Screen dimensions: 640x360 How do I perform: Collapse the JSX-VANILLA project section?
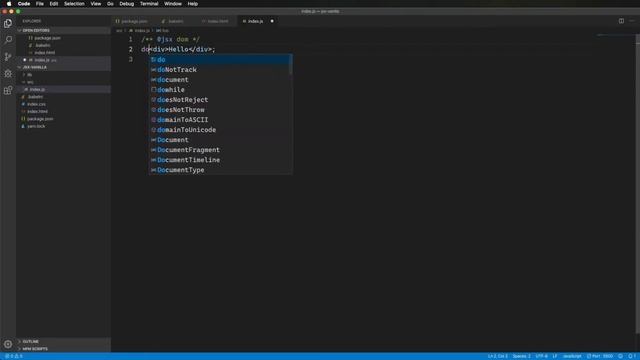click(63, 67)
